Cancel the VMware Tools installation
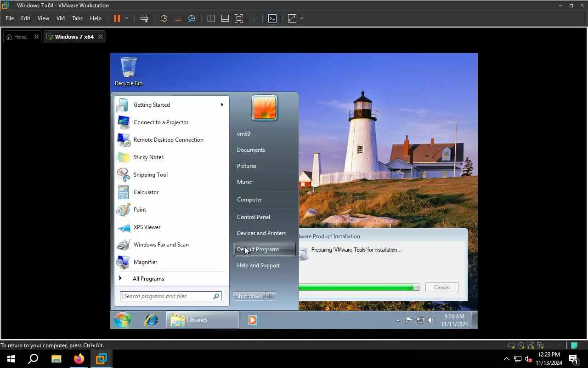The image size is (588, 368). point(441,287)
